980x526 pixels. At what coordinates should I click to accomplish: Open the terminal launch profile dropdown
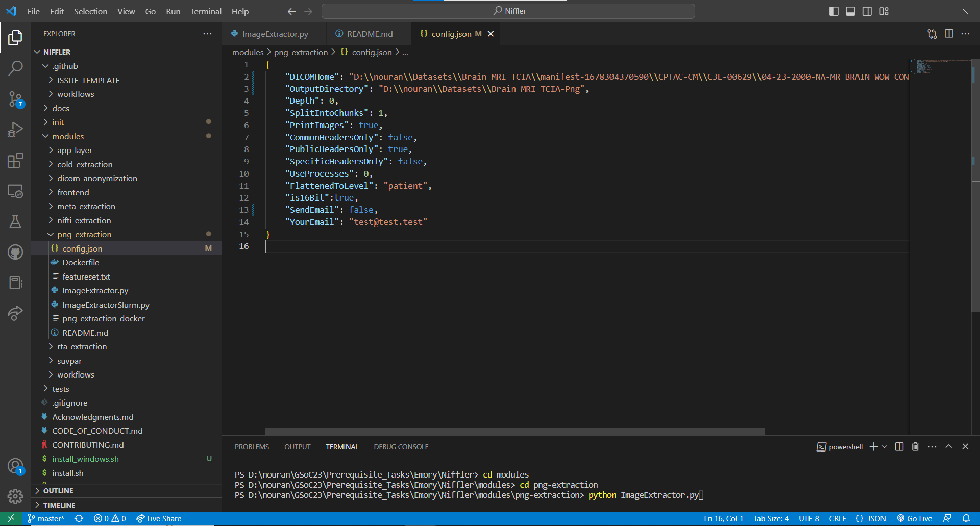tap(884, 446)
